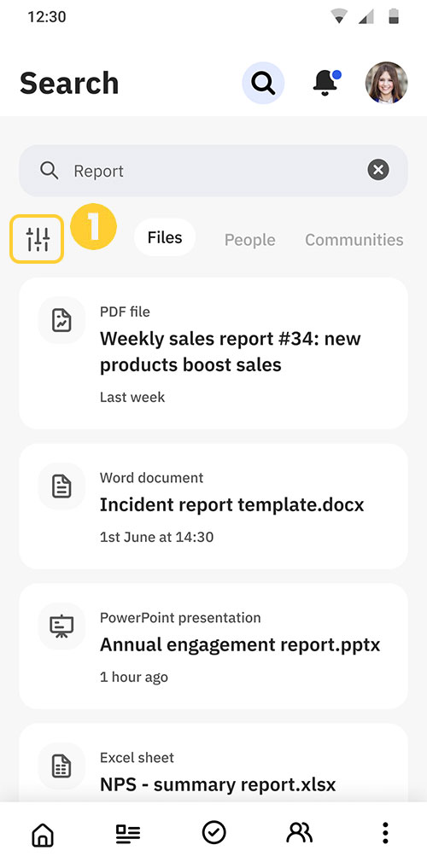This screenshot has width=427, height=868.
Task: Click the PowerPoint presentation icon
Action: click(x=61, y=626)
